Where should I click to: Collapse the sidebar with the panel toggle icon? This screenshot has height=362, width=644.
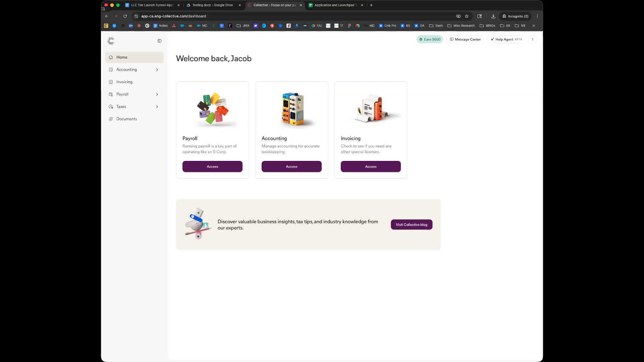coord(159,41)
